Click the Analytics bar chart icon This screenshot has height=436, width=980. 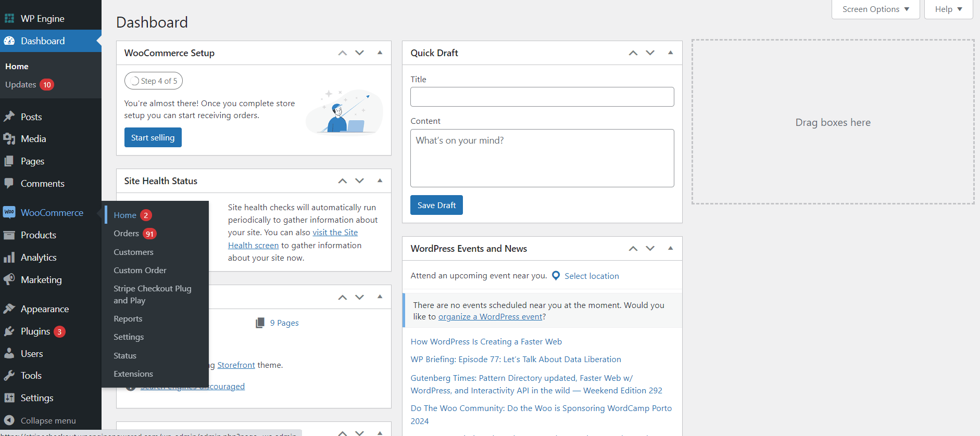point(9,258)
